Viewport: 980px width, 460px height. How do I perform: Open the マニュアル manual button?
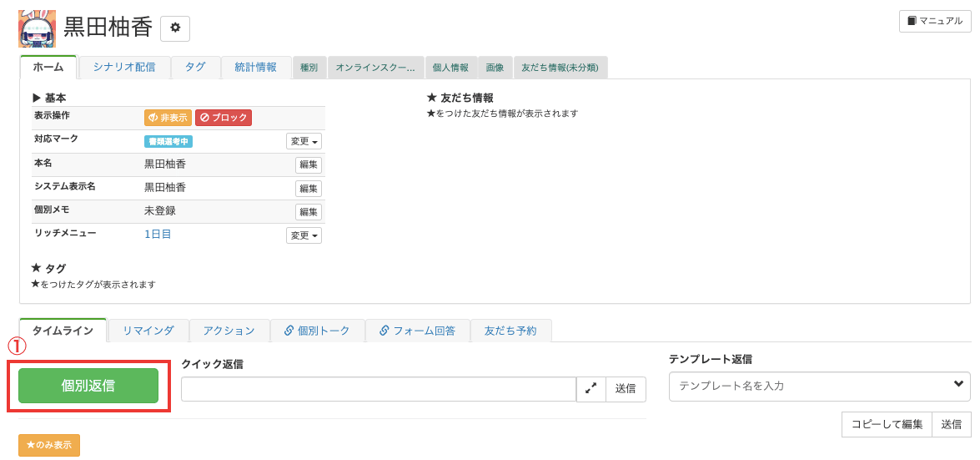pyautogui.click(x=935, y=21)
